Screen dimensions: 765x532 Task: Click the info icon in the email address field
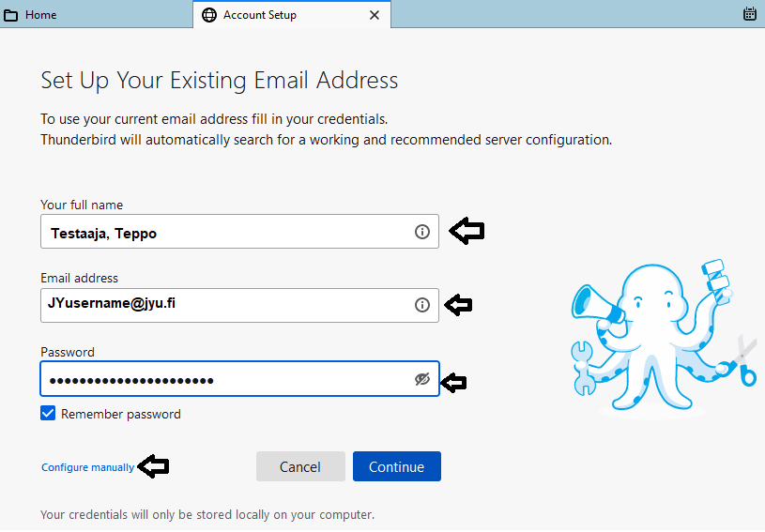point(422,305)
